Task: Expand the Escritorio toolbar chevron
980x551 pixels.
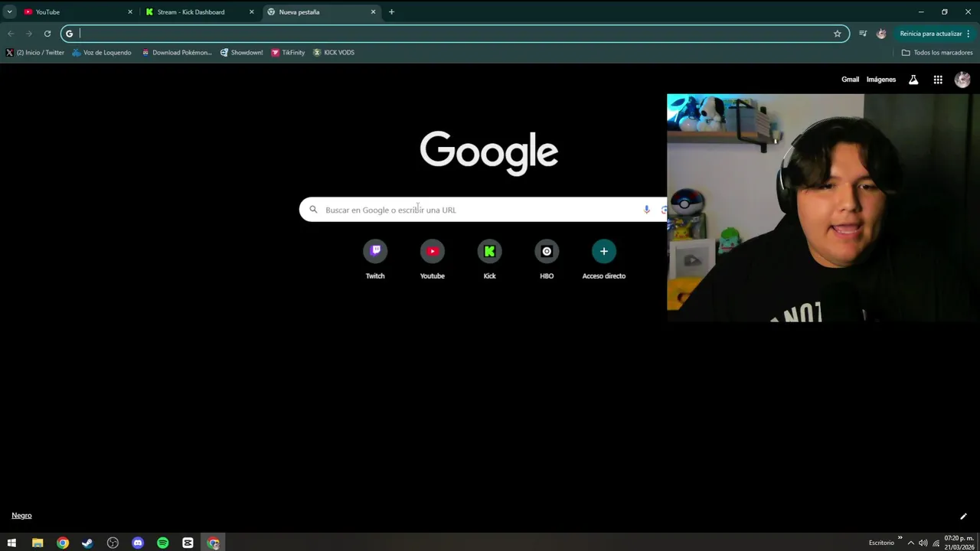Action: 900,538
